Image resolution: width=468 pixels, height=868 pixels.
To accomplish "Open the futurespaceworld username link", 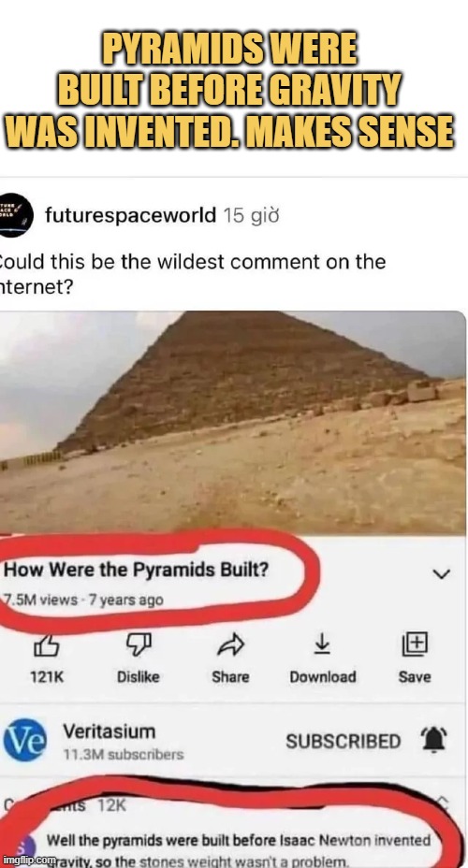I will pos(130,215).
